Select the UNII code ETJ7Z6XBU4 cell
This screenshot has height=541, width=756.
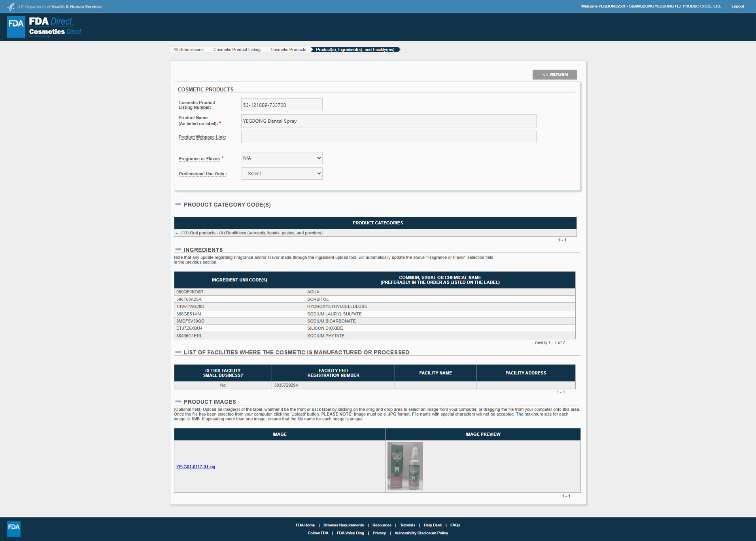pos(240,328)
